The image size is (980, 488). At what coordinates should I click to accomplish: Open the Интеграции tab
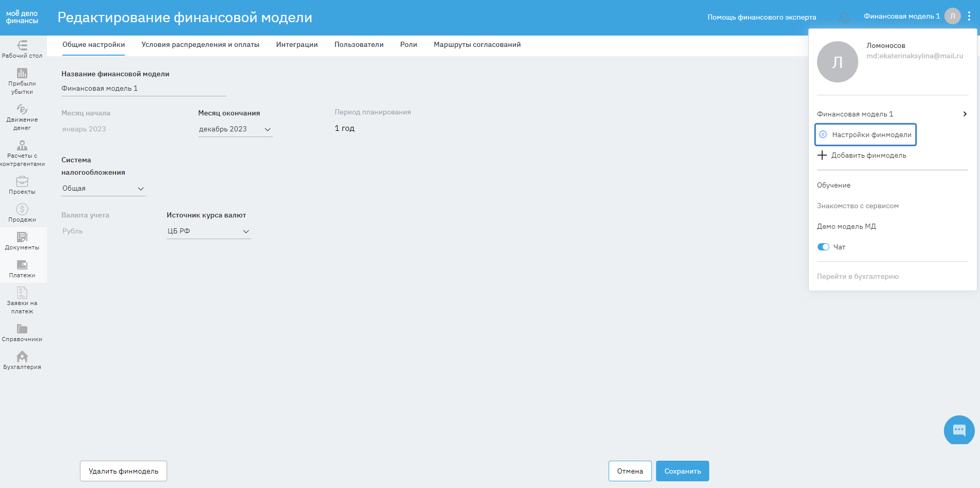pyautogui.click(x=297, y=45)
